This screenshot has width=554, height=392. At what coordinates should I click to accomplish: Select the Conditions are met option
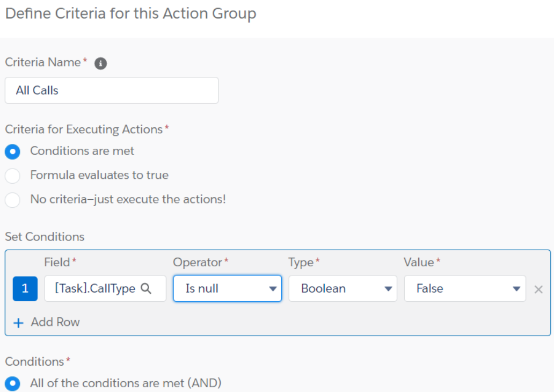click(x=12, y=151)
